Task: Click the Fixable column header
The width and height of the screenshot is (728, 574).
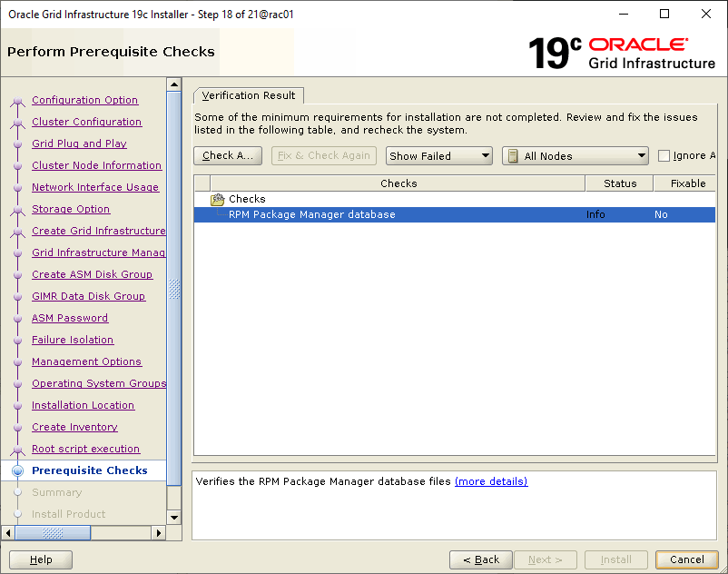Action: coord(685,183)
